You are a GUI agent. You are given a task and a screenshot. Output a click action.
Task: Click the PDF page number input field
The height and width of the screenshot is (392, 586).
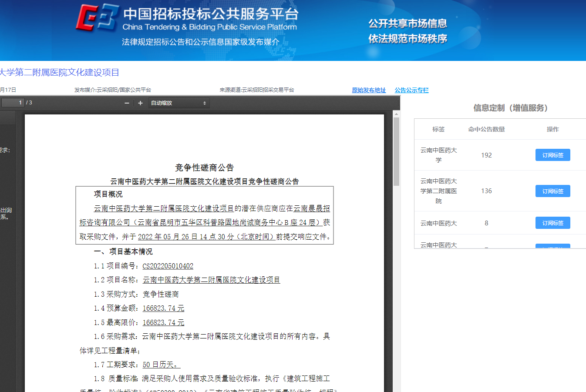[x=13, y=103]
